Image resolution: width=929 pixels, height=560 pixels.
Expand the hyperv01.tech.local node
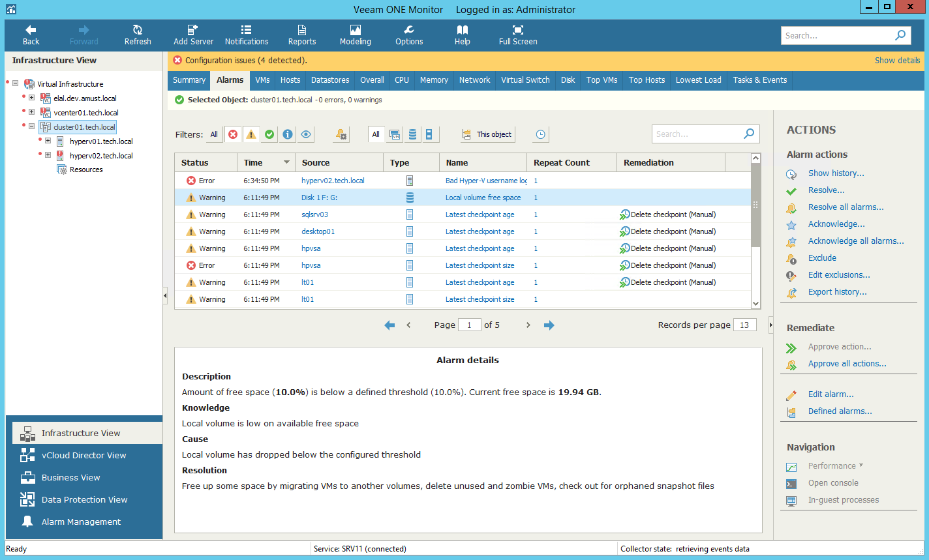[x=48, y=141]
